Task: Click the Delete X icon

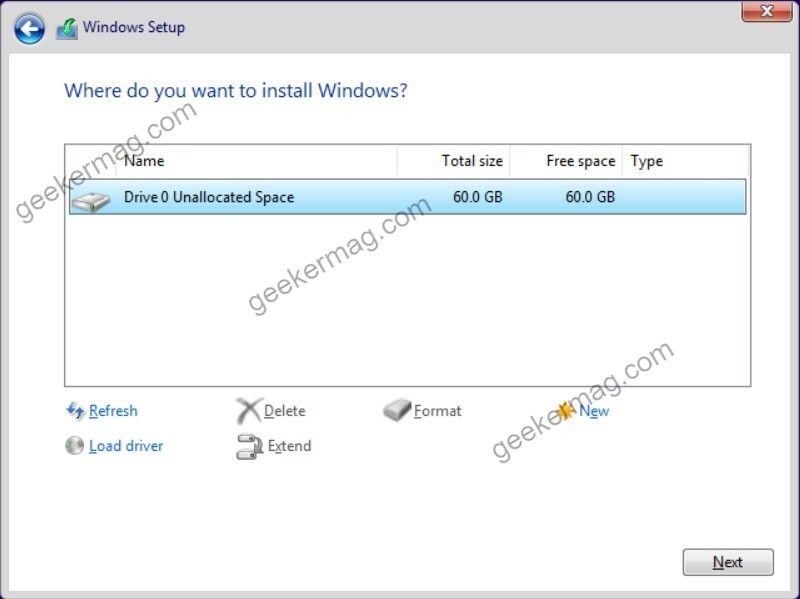Action: (x=249, y=411)
